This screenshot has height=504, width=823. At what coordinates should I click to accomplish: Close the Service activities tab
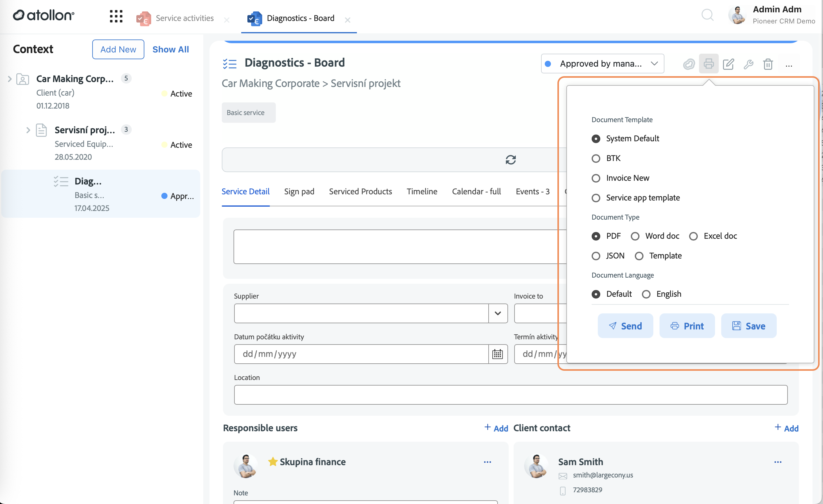coord(226,20)
